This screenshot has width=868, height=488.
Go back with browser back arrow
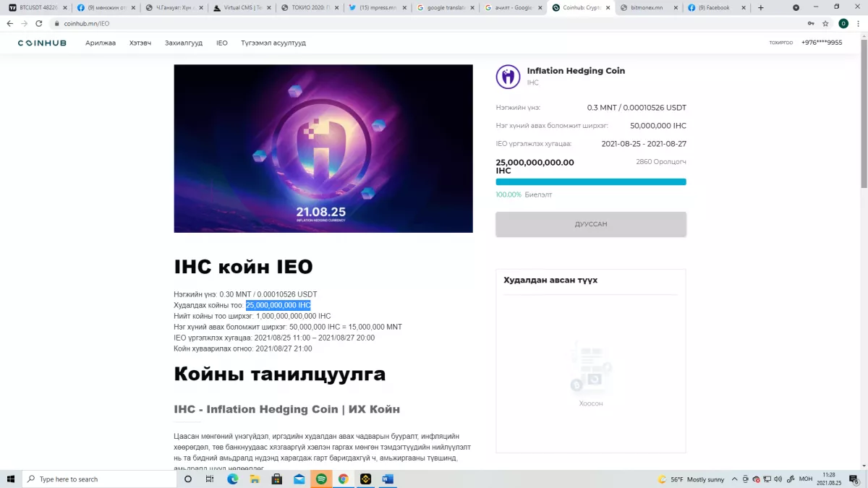coord(9,23)
